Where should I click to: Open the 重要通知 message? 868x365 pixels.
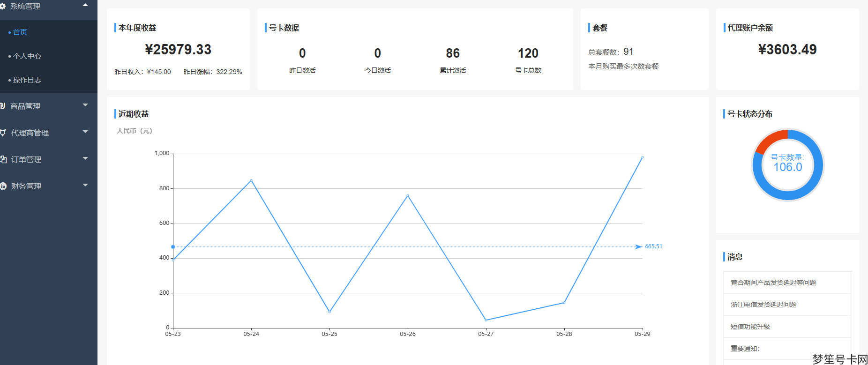[745, 349]
